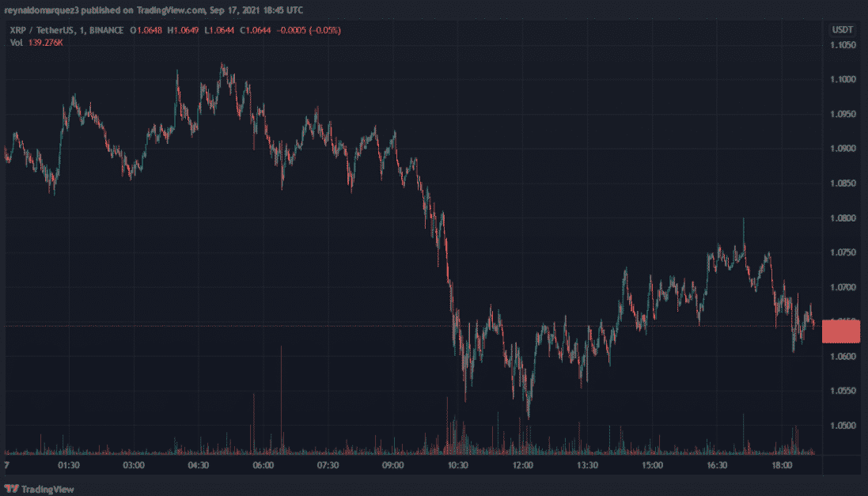Select the 16:30 time axis label
Viewport: 868px width, 496px height.
pos(717,466)
